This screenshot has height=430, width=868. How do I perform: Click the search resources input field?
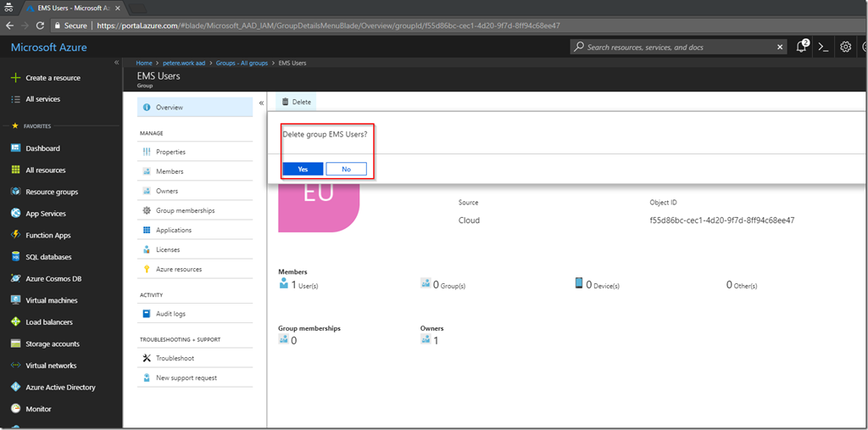[x=678, y=47]
